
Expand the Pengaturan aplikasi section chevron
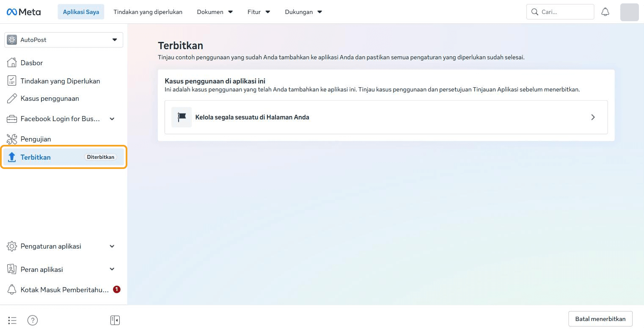(x=112, y=246)
